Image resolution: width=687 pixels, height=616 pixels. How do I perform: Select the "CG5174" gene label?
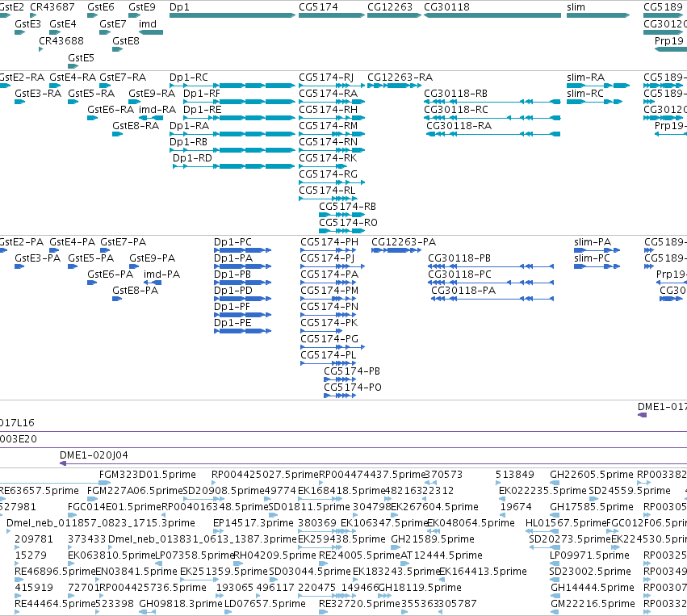pos(318,7)
